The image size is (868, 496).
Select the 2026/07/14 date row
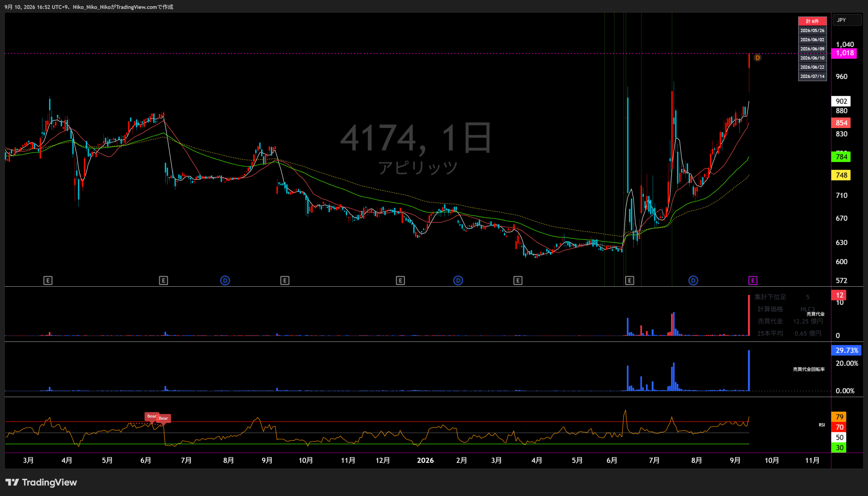click(x=812, y=76)
